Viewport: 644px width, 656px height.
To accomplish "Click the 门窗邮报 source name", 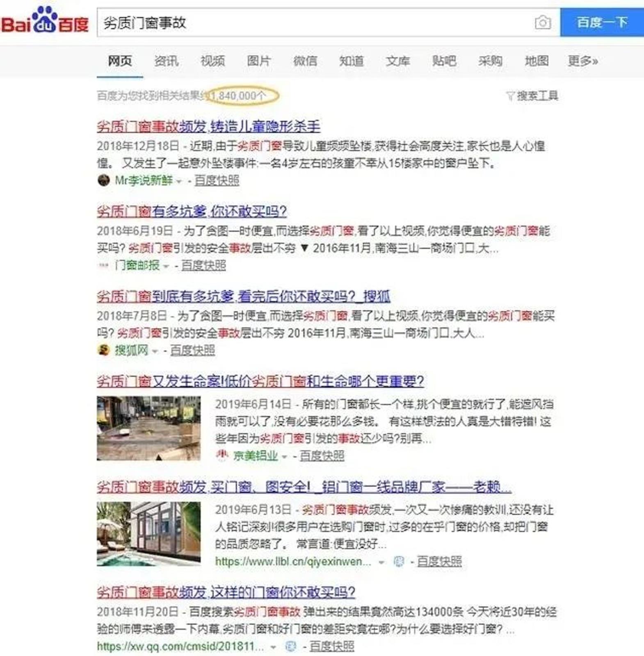I will pyautogui.click(x=137, y=266).
